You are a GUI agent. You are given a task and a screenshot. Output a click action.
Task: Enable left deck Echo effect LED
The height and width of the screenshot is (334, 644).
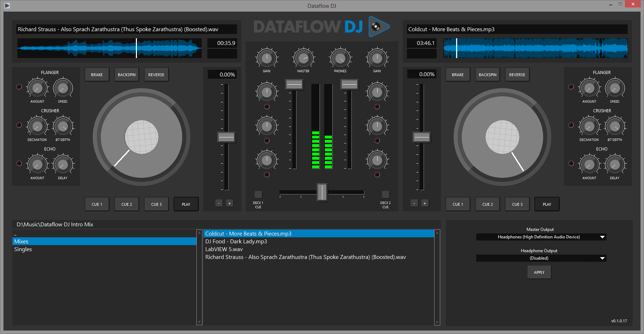pos(19,163)
